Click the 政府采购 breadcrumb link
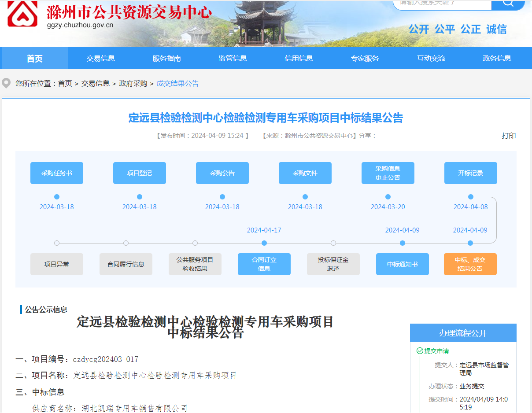Image resolution: width=532 pixels, height=413 pixels. (133, 84)
